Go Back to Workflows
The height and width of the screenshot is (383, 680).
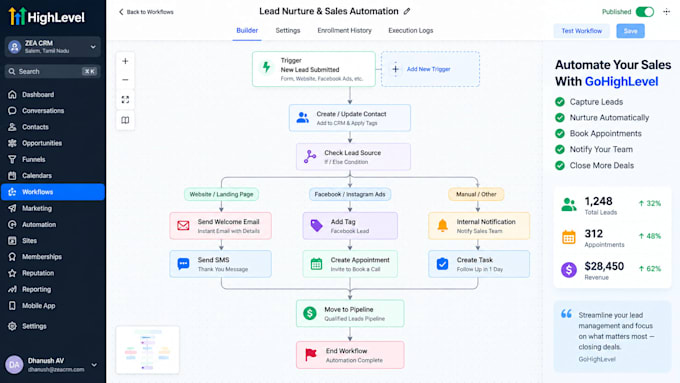coord(146,12)
